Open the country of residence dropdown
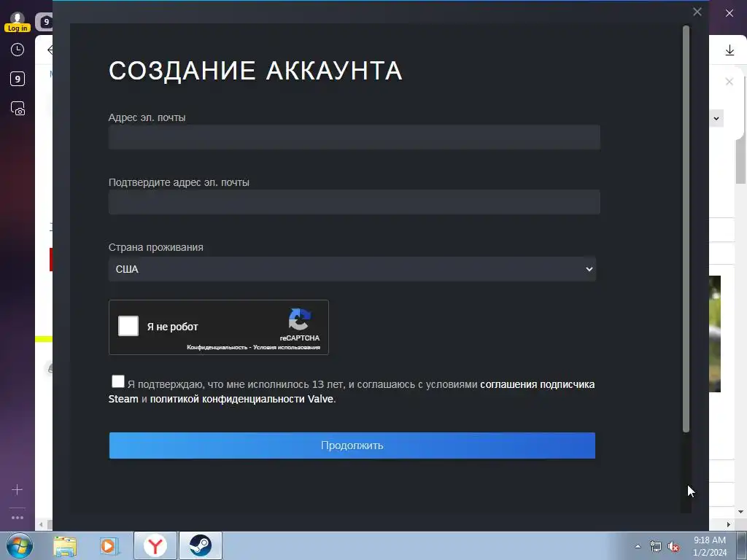 tap(352, 269)
